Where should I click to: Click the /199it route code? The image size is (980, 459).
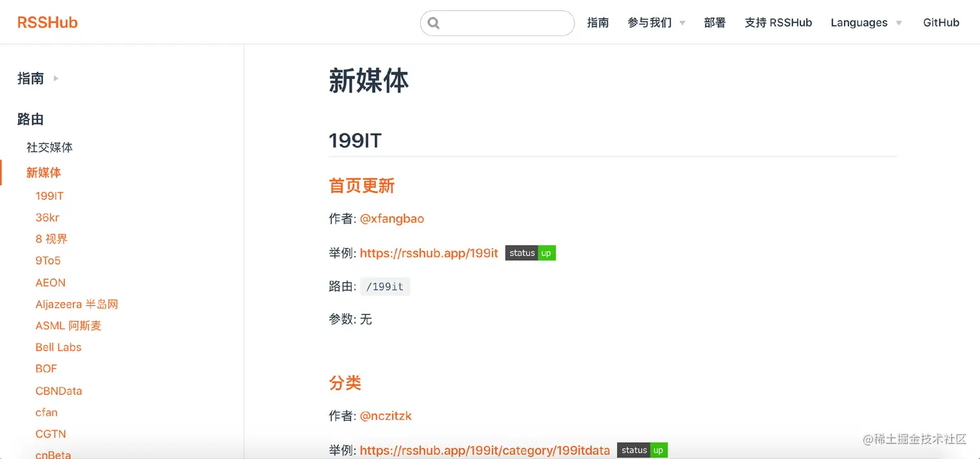pos(385,287)
